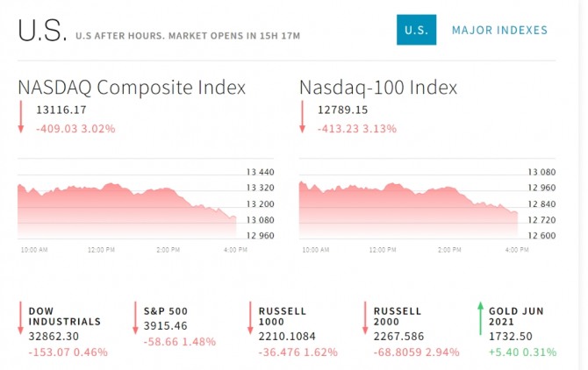This screenshot has height=370, width=588.
Task: Open the NASDAQ Composite Index heading
Action: 132,88
